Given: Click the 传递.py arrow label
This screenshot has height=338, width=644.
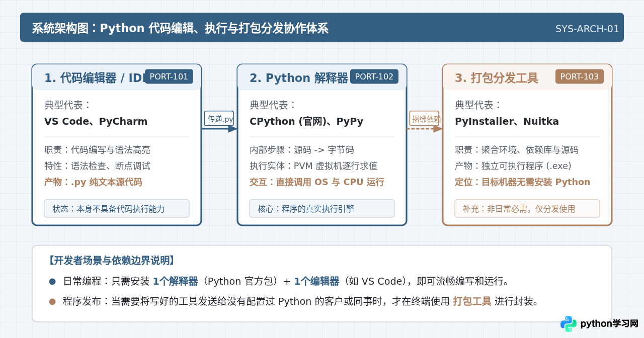Looking at the screenshot, I should click(x=219, y=118).
